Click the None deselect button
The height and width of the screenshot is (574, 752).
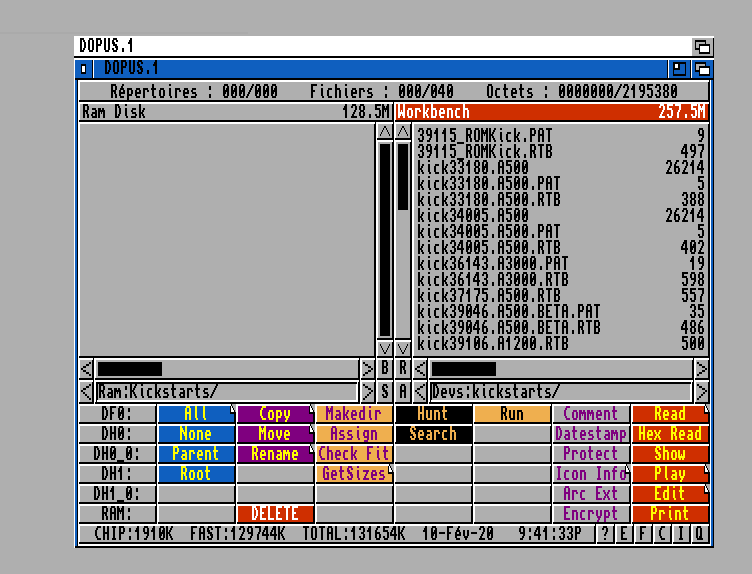[196, 433]
